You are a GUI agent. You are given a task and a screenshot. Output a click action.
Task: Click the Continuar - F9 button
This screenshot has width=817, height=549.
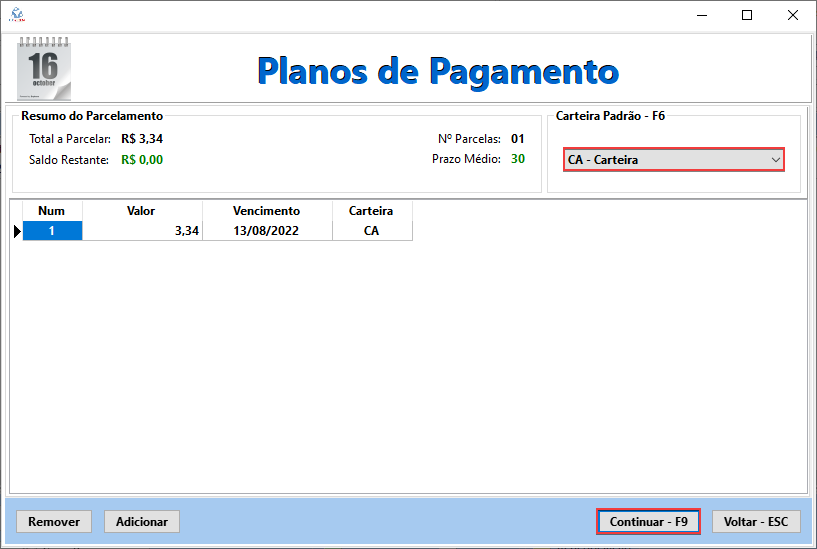click(648, 521)
